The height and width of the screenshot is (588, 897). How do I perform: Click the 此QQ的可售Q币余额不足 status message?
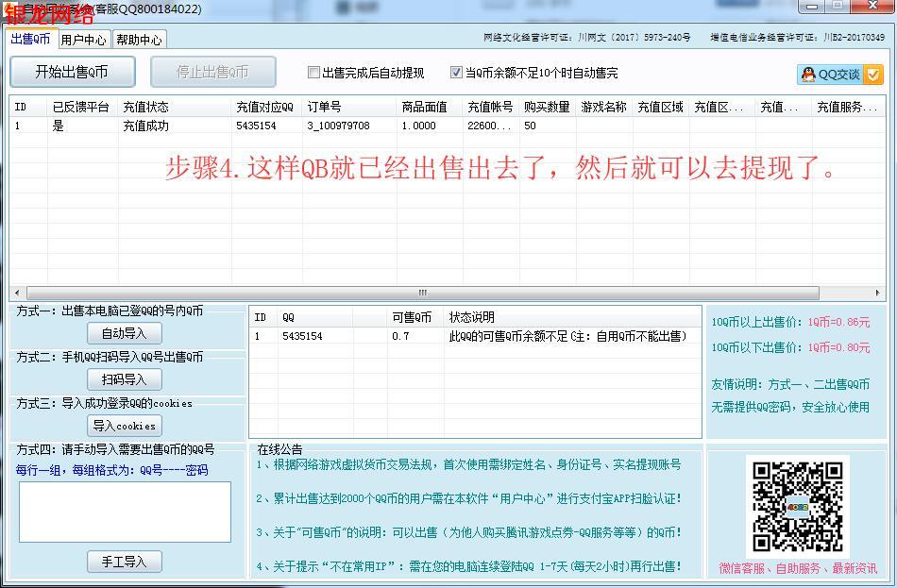pyautogui.click(x=567, y=336)
